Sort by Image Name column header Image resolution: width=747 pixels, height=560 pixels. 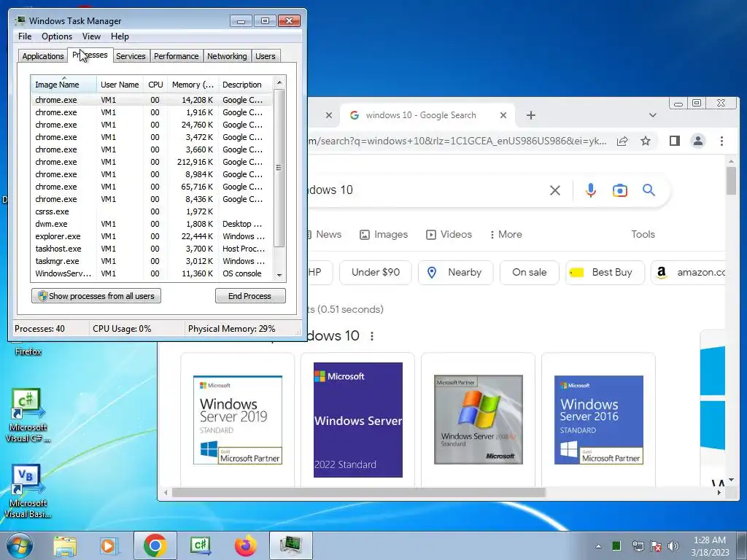64,85
